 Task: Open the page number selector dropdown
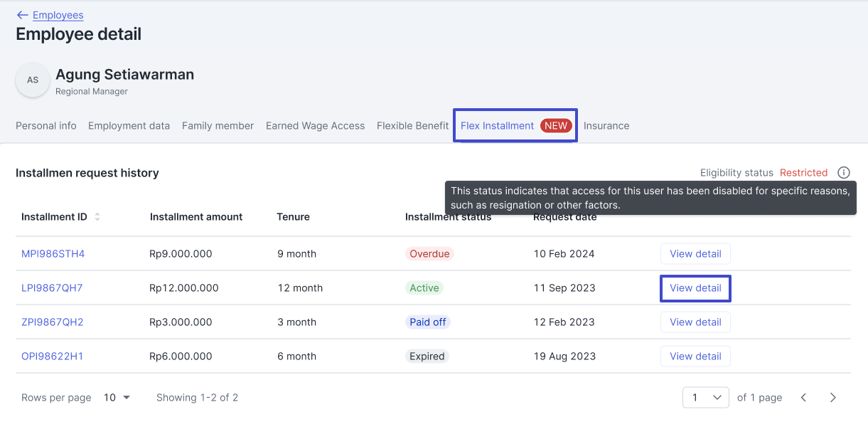pyautogui.click(x=705, y=398)
